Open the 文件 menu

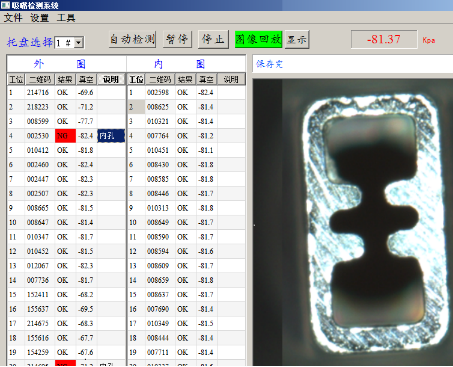(x=13, y=17)
